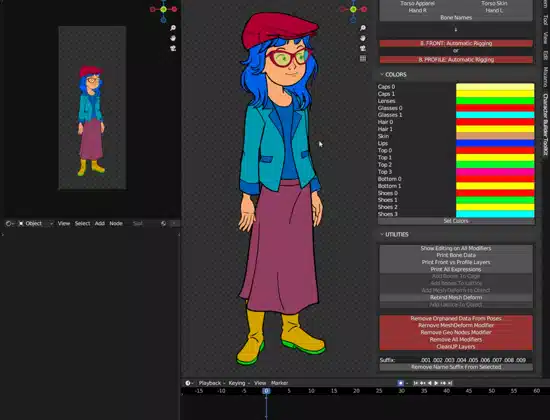Switch to View sidebar tab

click(x=545, y=38)
